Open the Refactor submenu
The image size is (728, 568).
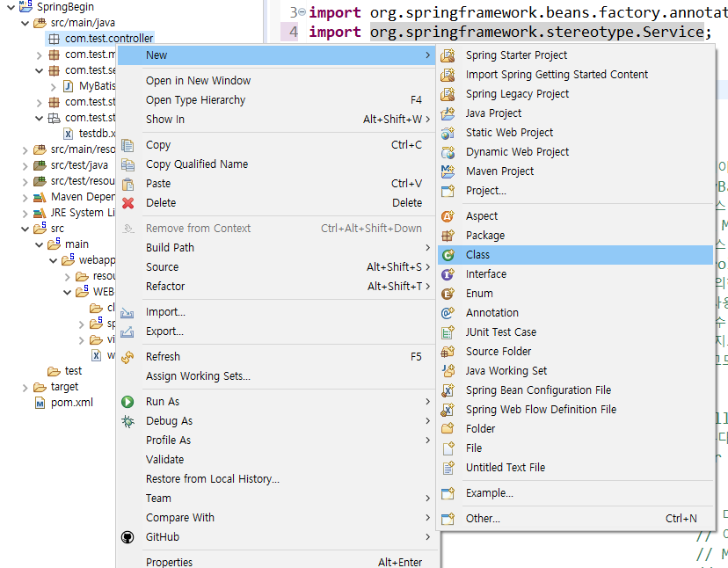276,287
